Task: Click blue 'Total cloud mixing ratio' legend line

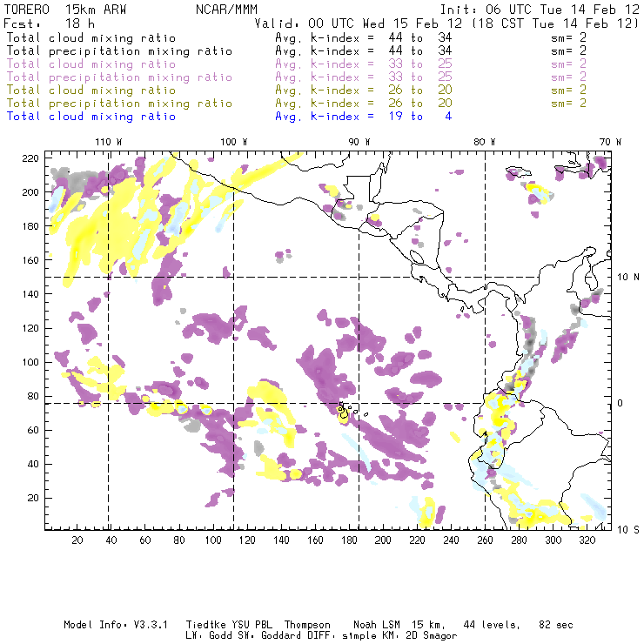Action: (91, 117)
